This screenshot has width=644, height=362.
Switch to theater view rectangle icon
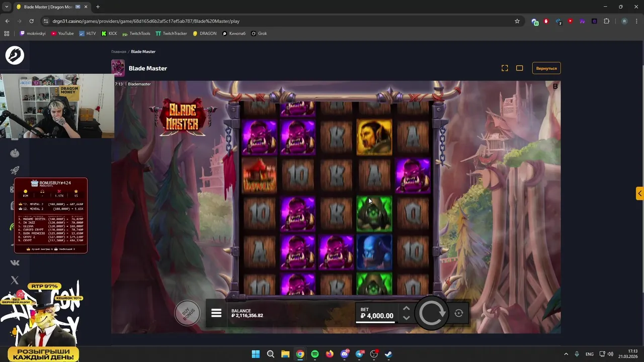tap(520, 68)
